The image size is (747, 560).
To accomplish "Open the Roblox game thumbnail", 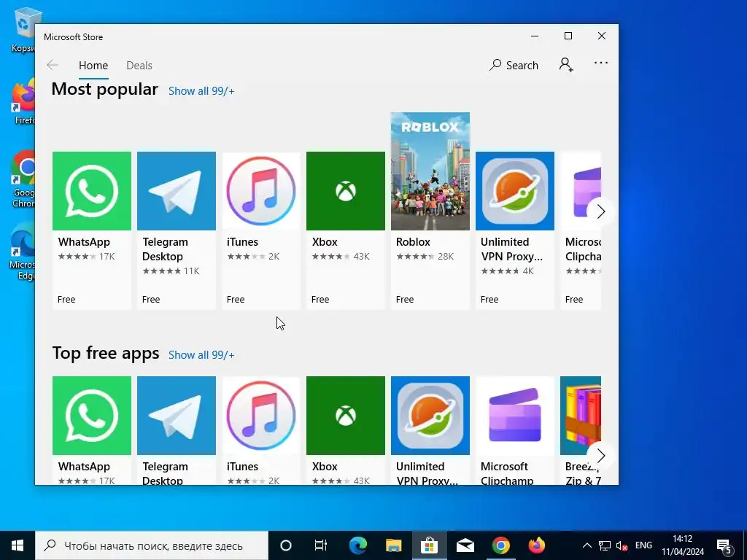I will click(x=430, y=171).
